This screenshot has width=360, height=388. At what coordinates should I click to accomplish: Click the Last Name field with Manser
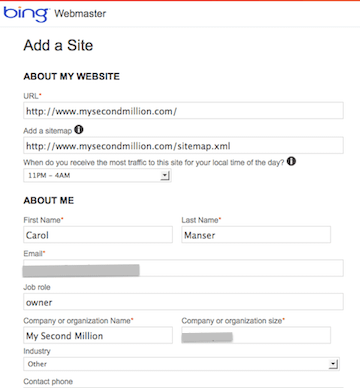256,235
